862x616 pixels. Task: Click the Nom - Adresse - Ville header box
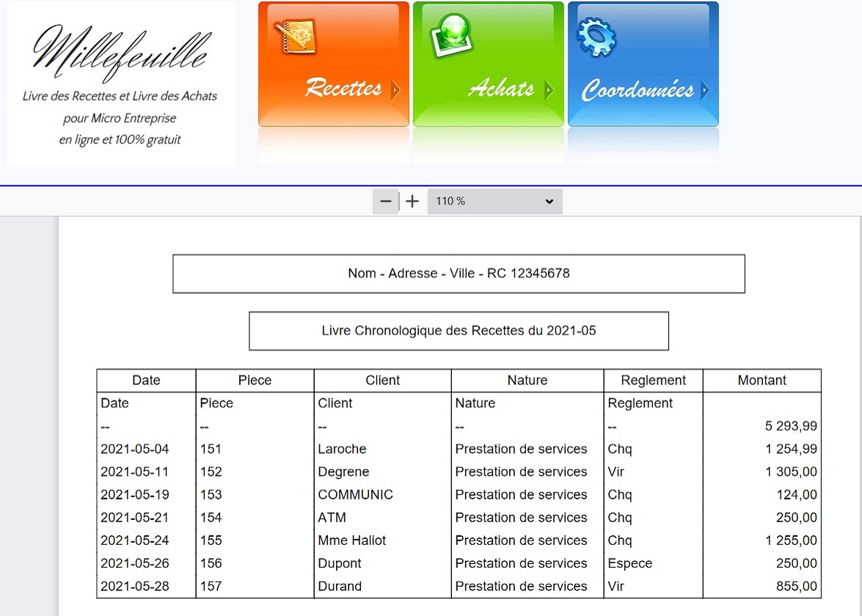click(459, 274)
